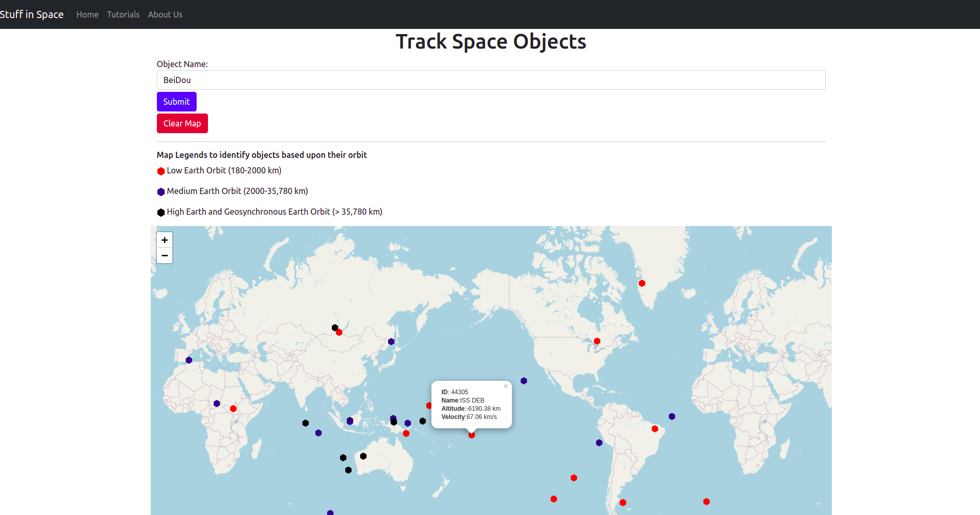Click the Medium Earth Orbit legend label
This screenshot has width=980, height=515.
(237, 191)
